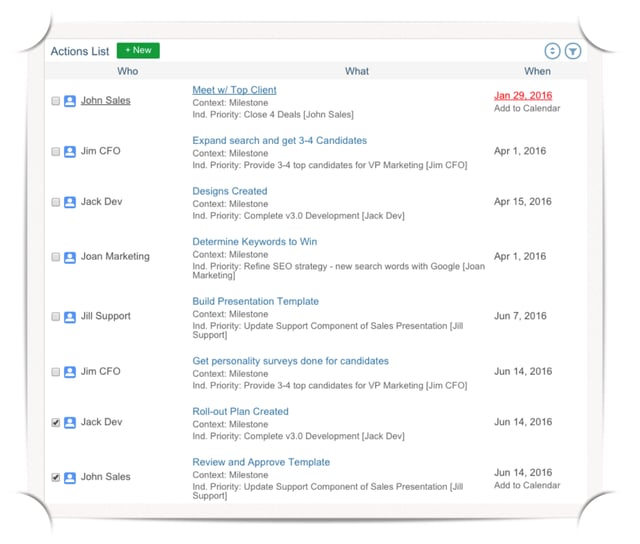Click the red Jan 29, 2016 date

pyautogui.click(x=523, y=95)
